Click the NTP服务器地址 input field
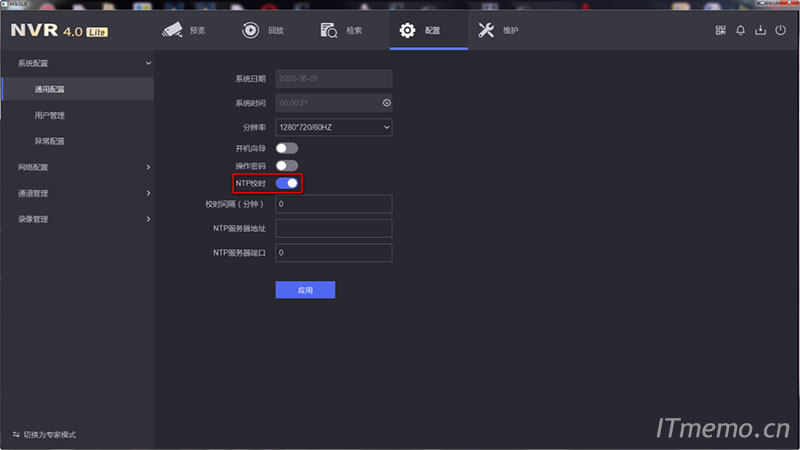Image resolution: width=800 pixels, height=450 pixels. tap(333, 228)
